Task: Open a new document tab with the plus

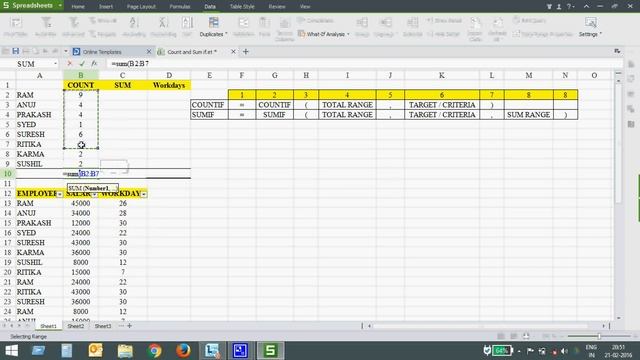Action: point(246,51)
